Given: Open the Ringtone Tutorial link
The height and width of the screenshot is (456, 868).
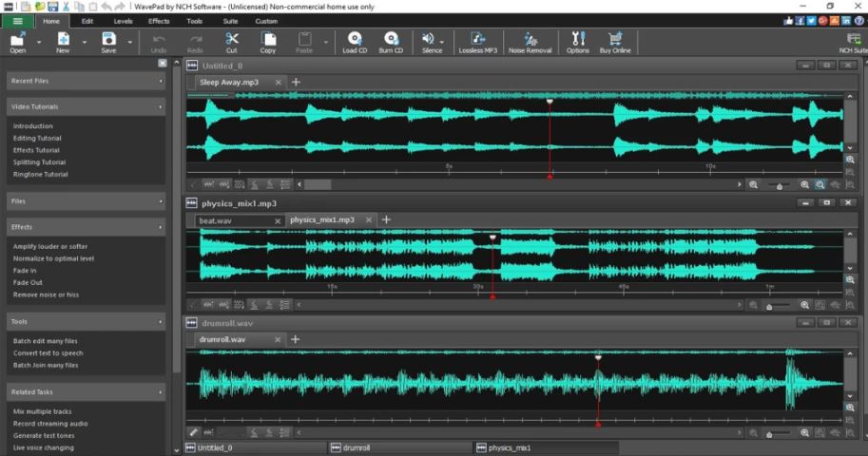Looking at the screenshot, I should tap(41, 174).
